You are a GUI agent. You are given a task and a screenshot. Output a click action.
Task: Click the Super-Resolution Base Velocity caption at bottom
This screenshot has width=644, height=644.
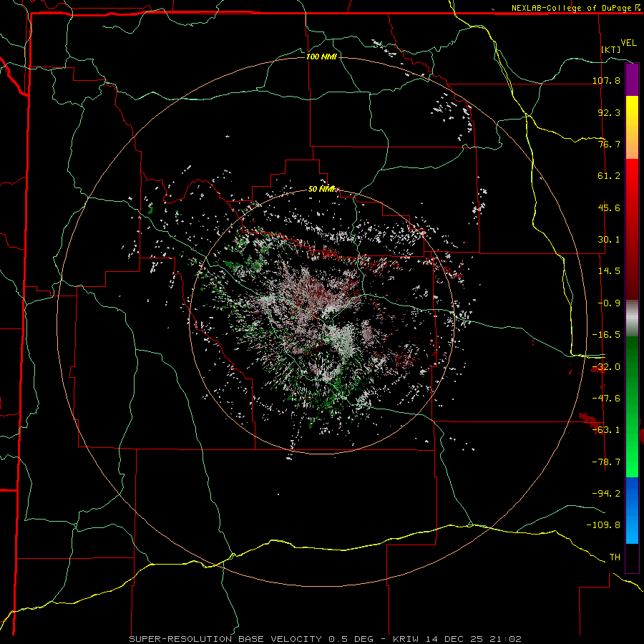pyautogui.click(x=326, y=639)
